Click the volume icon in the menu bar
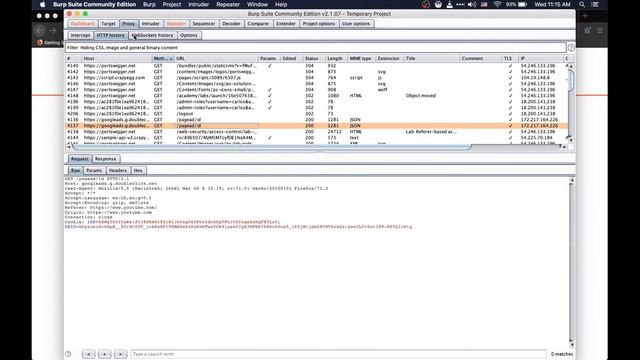The height and width of the screenshot is (360, 640). click(472, 4)
